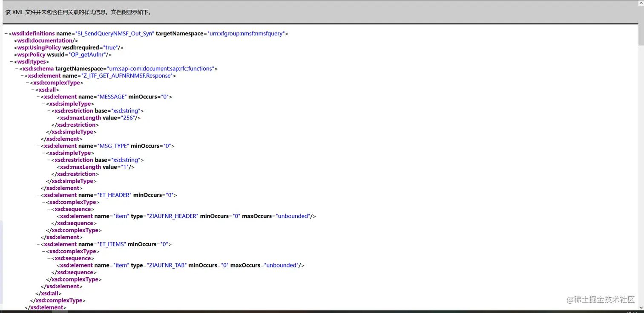Collapse xsd:complexType under ET_HEADER element
The image size is (644, 313).
pyautogui.click(x=43, y=202)
